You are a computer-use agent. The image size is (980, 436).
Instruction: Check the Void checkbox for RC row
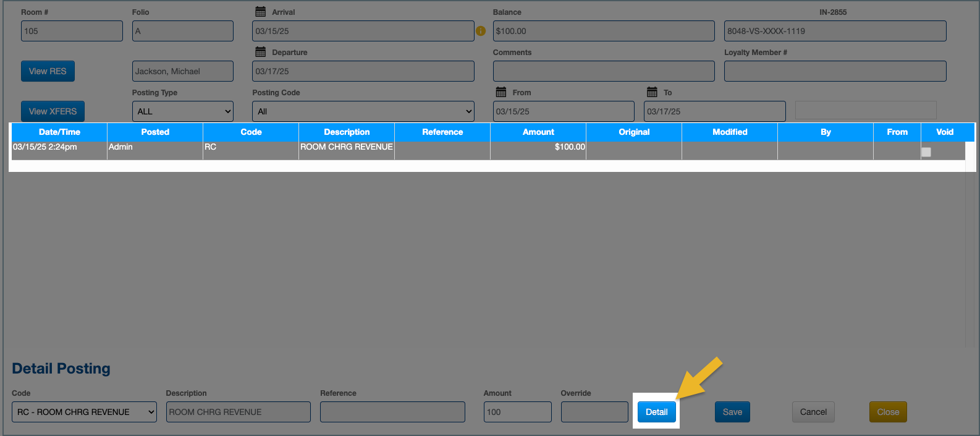[926, 152]
